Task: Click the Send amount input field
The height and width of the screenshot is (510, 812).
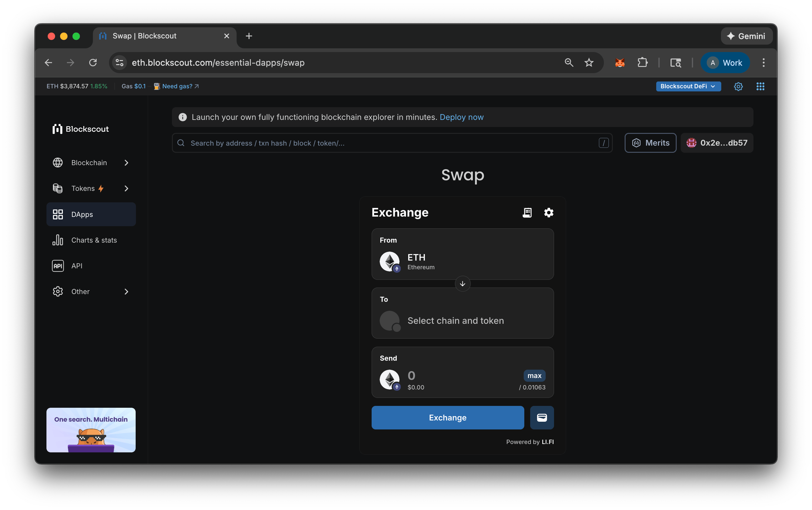Action: point(462,376)
